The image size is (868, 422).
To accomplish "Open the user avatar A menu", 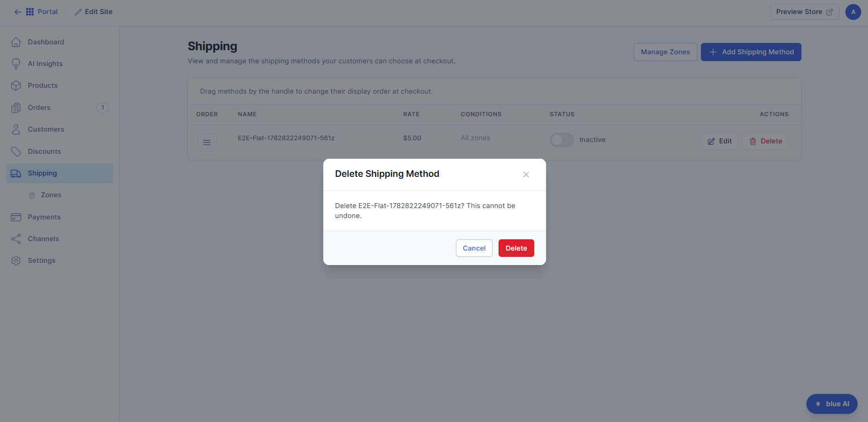I will tap(853, 12).
